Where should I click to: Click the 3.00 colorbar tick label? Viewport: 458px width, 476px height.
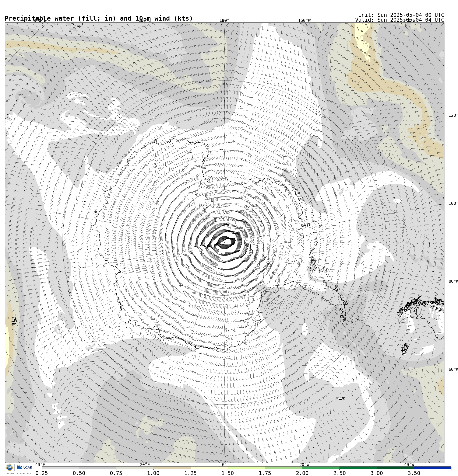coord(377,473)
